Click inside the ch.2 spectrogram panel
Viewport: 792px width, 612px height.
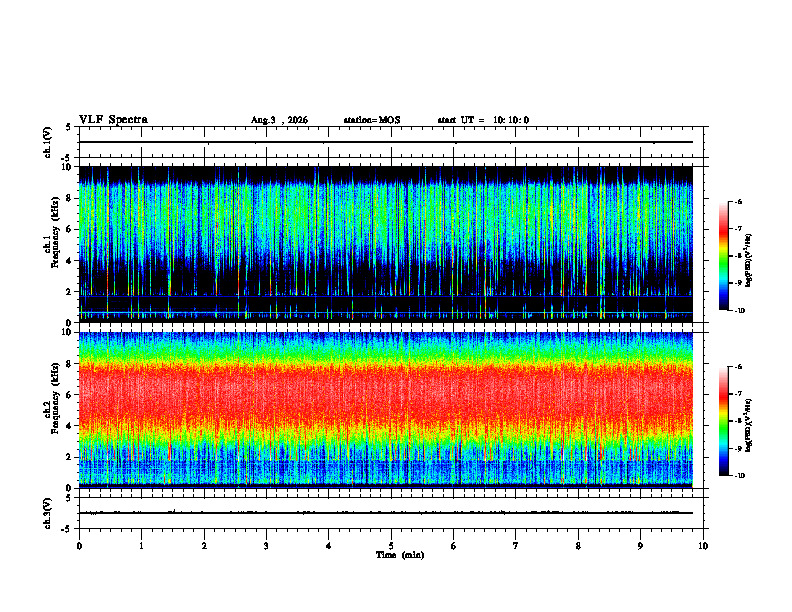pos(386,410)
